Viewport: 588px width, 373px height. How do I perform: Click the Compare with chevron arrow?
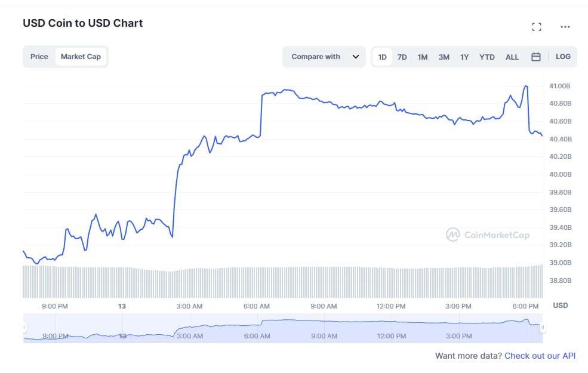pos(356,57)
